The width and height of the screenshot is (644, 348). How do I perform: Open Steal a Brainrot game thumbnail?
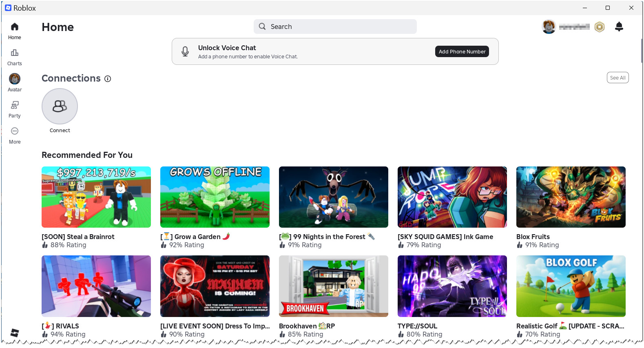pyautogui.click(x=96, y=197)
